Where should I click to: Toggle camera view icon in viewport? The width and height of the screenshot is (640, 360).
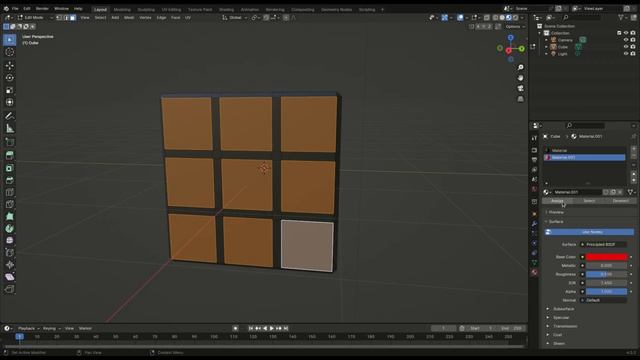520,89
